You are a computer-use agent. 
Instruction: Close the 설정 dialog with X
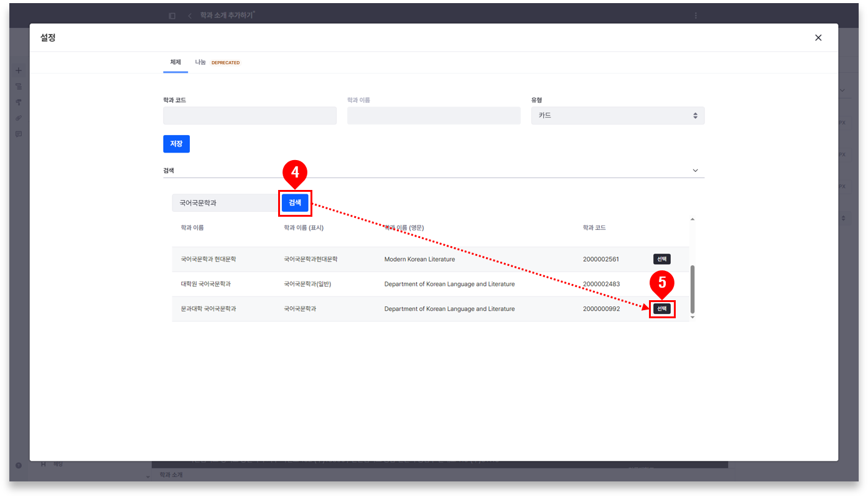point(818,38)
